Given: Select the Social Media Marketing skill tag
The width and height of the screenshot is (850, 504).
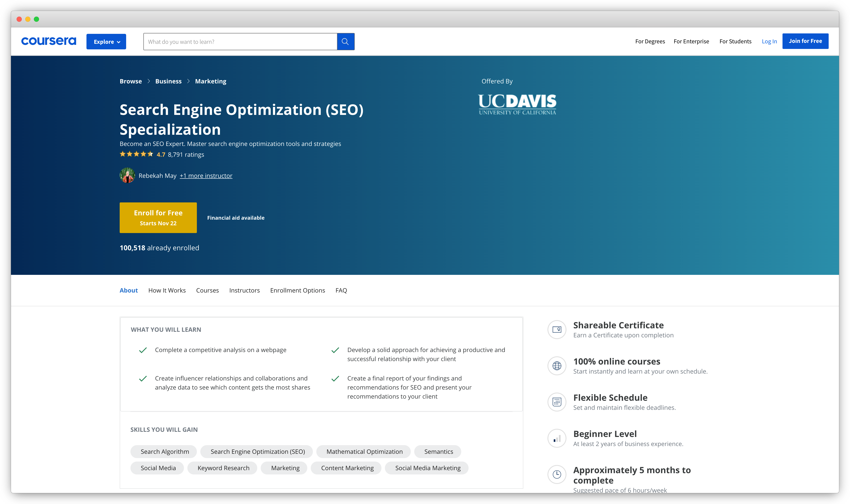Looking at the screenshot, I should [426, 468].
